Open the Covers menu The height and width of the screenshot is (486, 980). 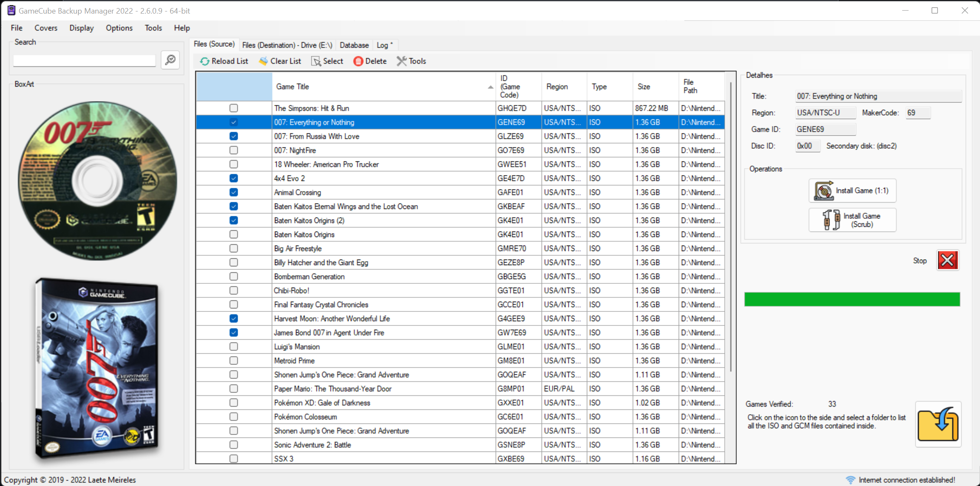(x=45, y=28)
